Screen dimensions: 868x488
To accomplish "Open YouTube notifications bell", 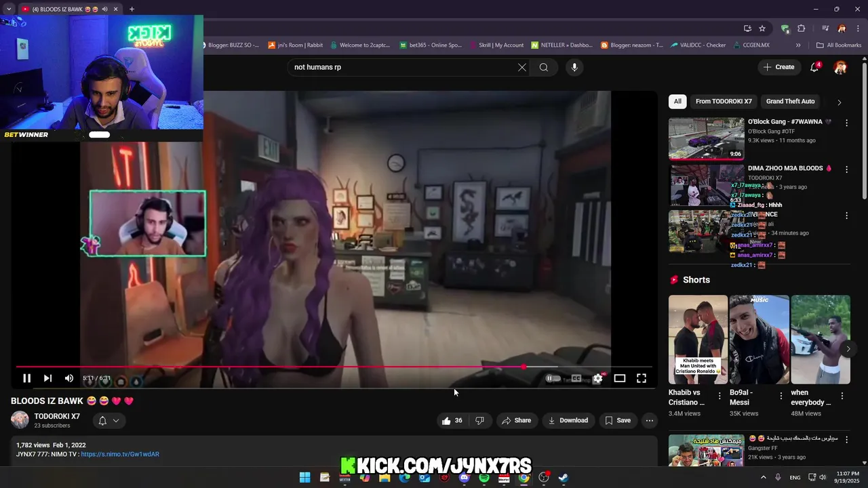I will 815,67.
